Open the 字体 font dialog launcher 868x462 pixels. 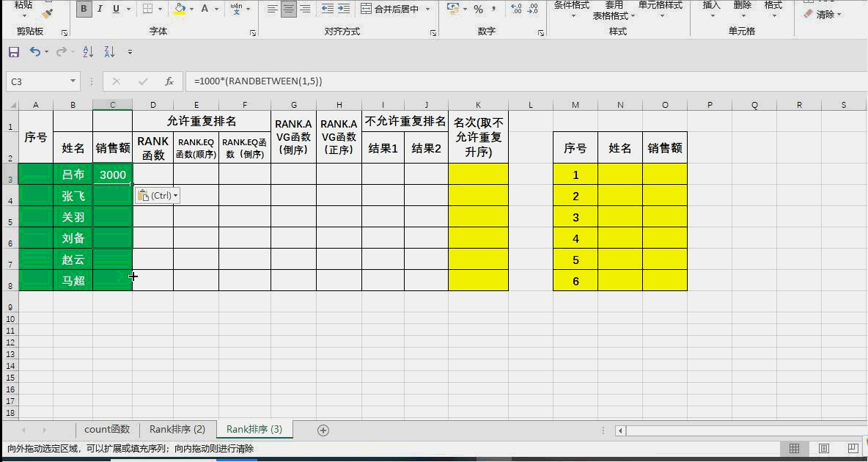pos(252,33)
